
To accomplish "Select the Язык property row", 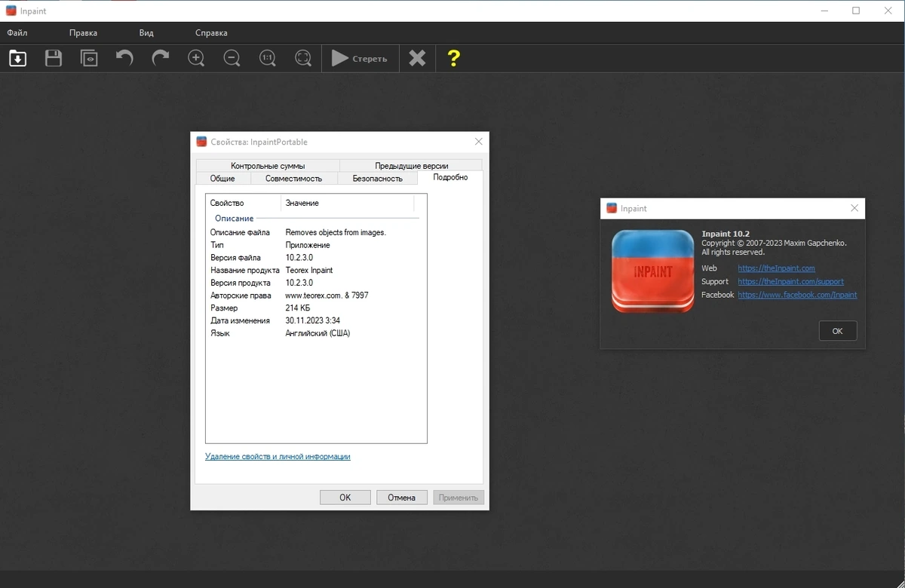I will [315, 333].
